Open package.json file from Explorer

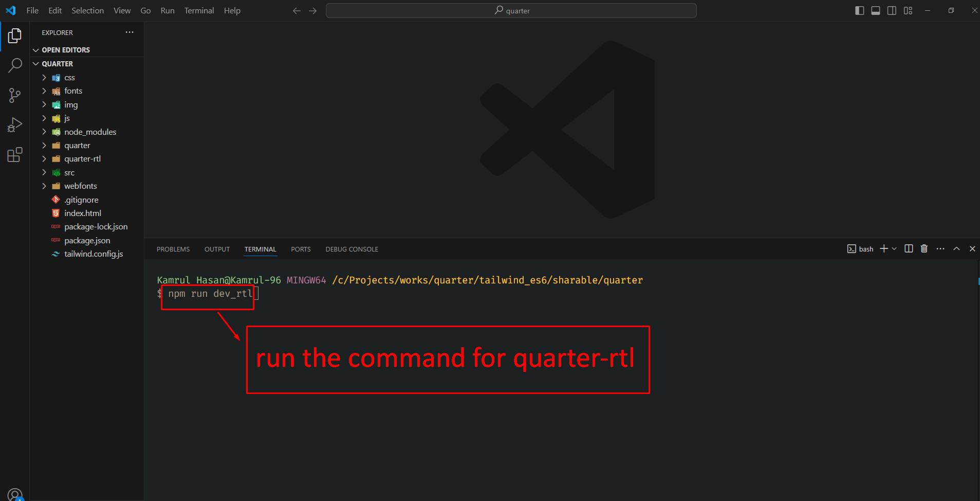[x=87, y=241]
